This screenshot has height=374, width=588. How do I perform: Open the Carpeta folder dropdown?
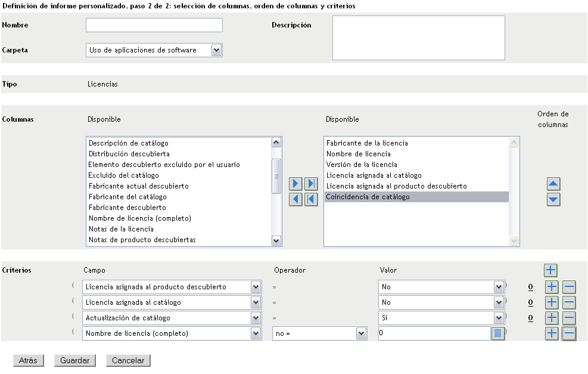point(217,50)
